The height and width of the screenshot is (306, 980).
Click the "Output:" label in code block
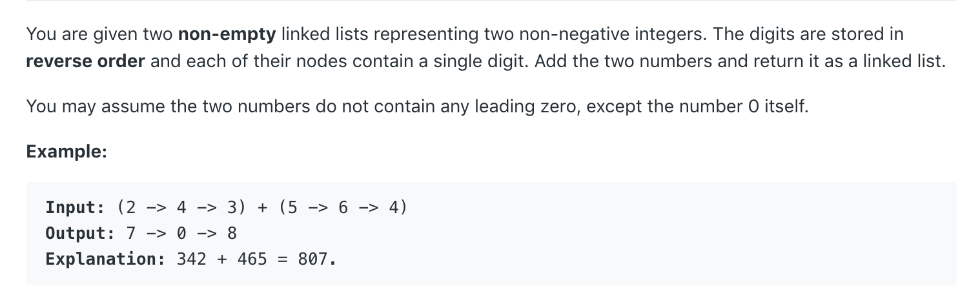[x=79, y=233]
